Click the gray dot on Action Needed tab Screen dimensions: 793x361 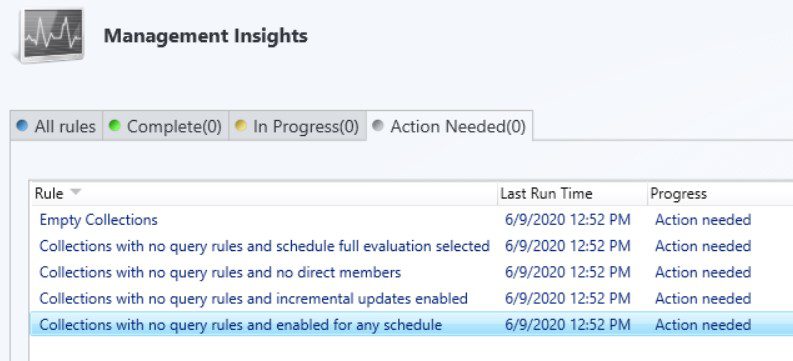378,125
